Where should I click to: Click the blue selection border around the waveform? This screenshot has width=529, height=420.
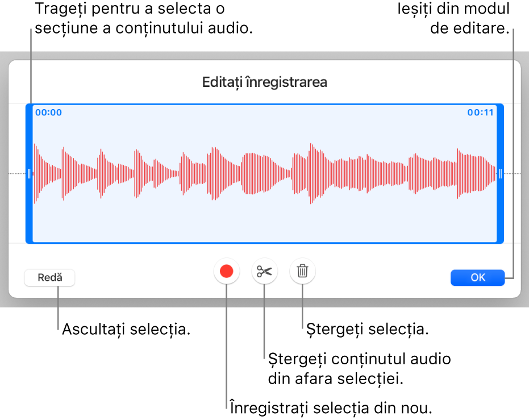pos(264,103)
